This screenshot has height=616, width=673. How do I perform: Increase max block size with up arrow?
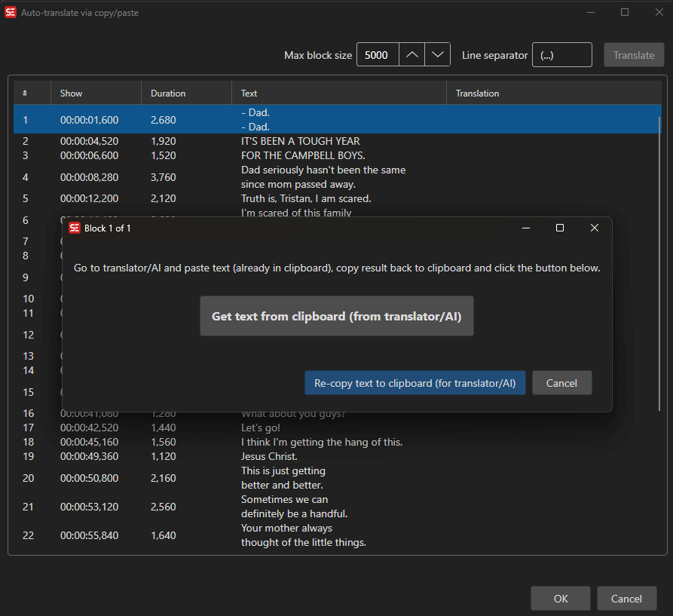coord(411,55)
